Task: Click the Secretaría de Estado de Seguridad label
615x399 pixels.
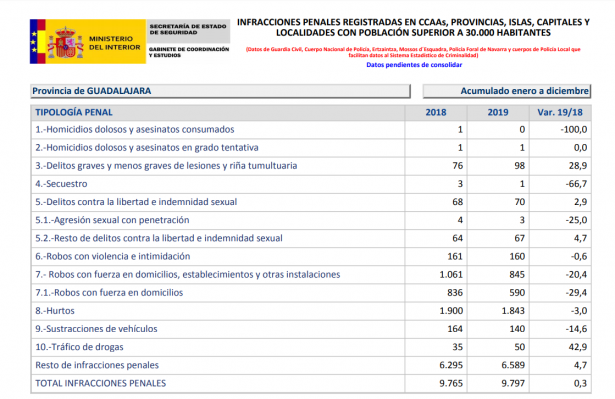Action: pos(188,29)
